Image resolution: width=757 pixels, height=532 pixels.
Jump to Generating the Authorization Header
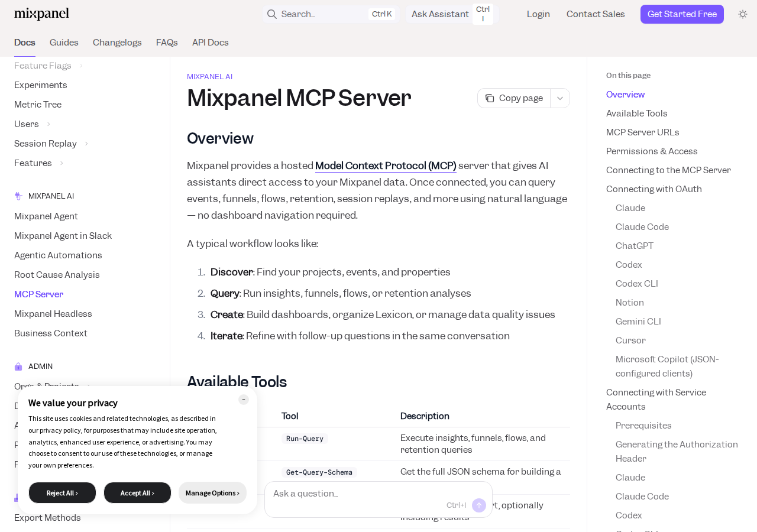[x=677, y=452]
